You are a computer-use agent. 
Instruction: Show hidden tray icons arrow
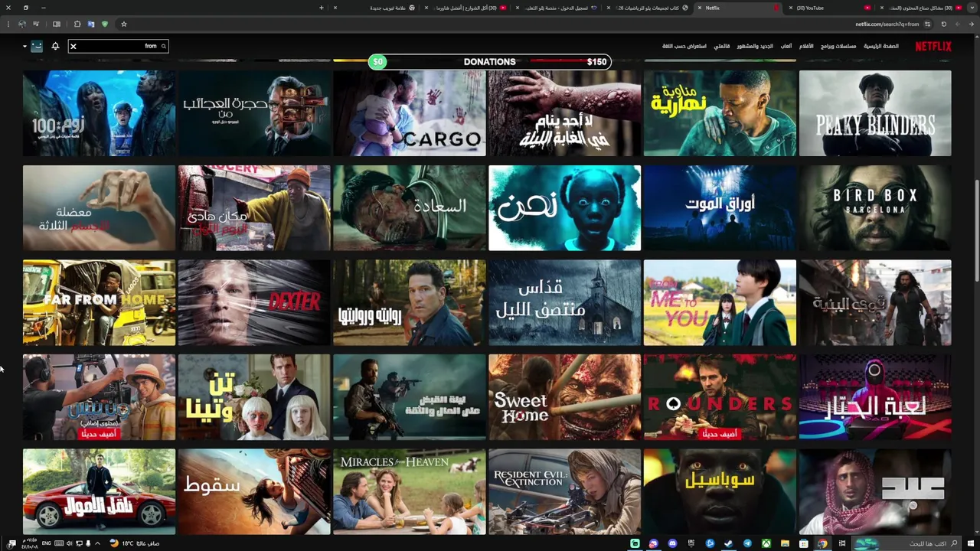97,543
